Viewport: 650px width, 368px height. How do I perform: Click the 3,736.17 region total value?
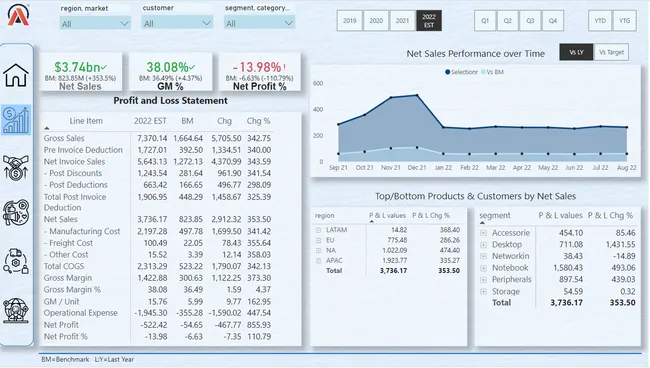393,271
